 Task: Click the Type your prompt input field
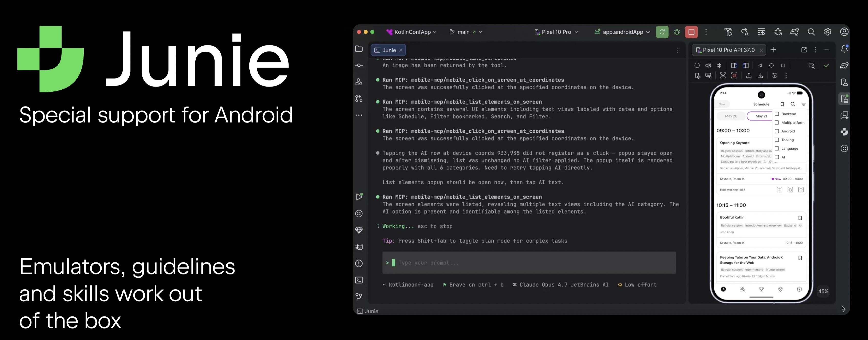pyautogui.click(x=529, y=263)
